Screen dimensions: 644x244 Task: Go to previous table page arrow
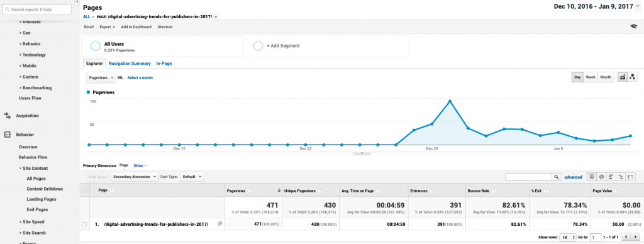pos(626,237)
